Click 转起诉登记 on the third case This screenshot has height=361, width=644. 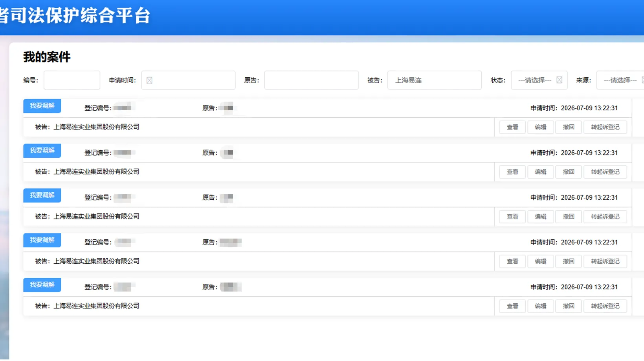point(605,217)
